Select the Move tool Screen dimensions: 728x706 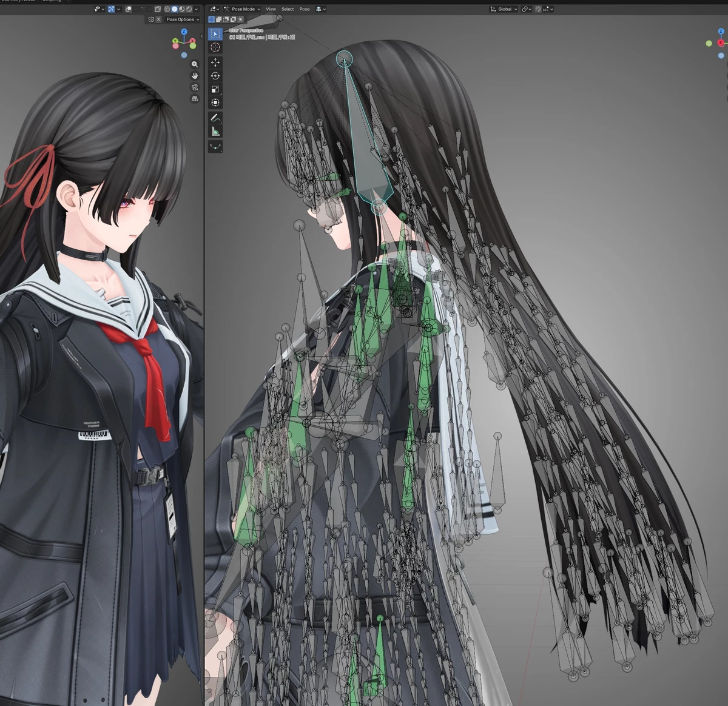(215, 62)
